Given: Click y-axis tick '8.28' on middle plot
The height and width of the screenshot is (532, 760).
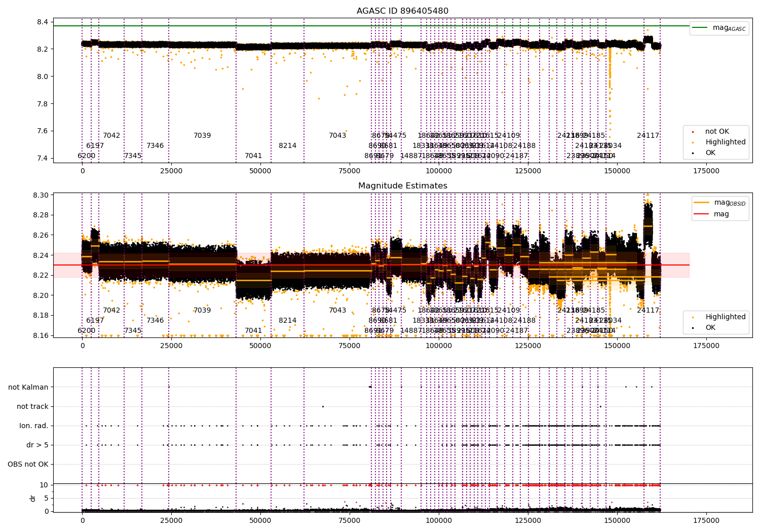Looking at the screenshot, I should (x=41, y=215).
